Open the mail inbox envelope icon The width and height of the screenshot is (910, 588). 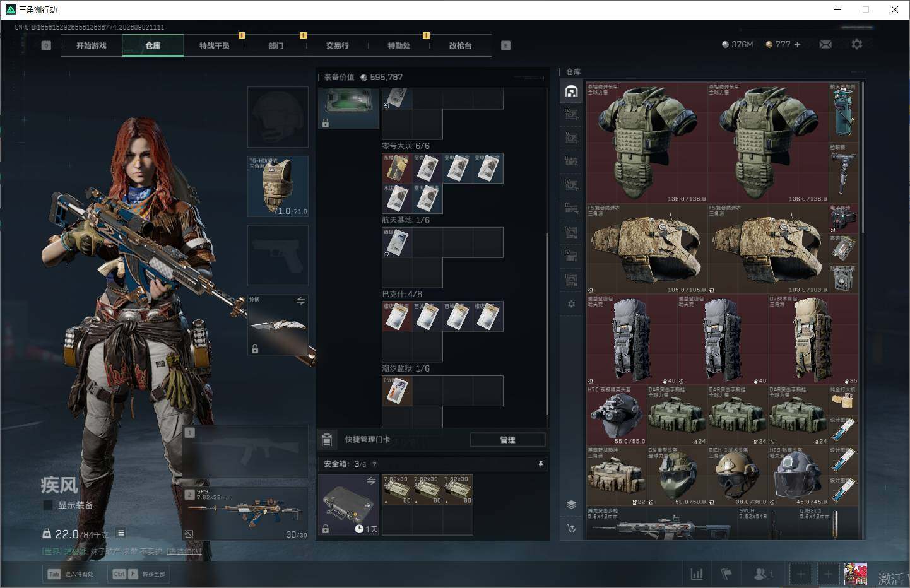(825, 44)
